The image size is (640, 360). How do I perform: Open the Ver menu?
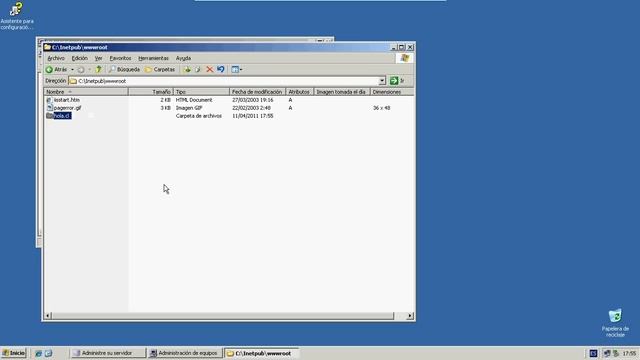click(x=98, y=58)
